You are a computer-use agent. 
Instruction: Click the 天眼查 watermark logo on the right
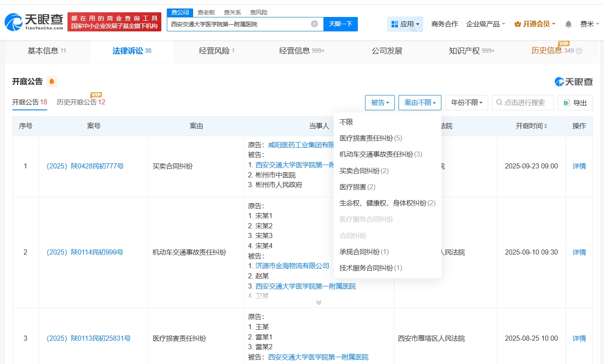(574, 81)
